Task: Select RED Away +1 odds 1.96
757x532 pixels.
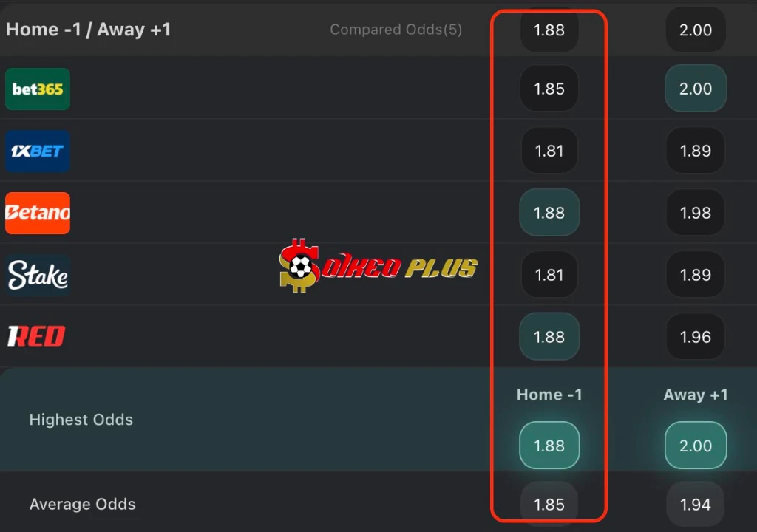Action: point(695,336)
